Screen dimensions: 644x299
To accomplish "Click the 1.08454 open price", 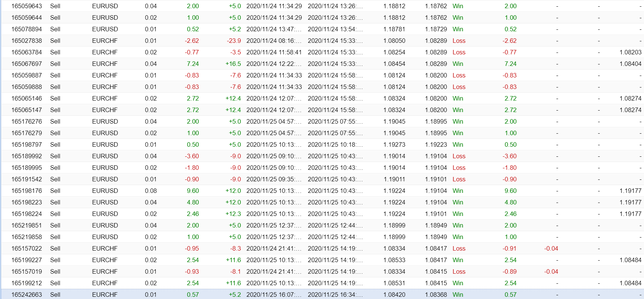I will pos(394,64).
